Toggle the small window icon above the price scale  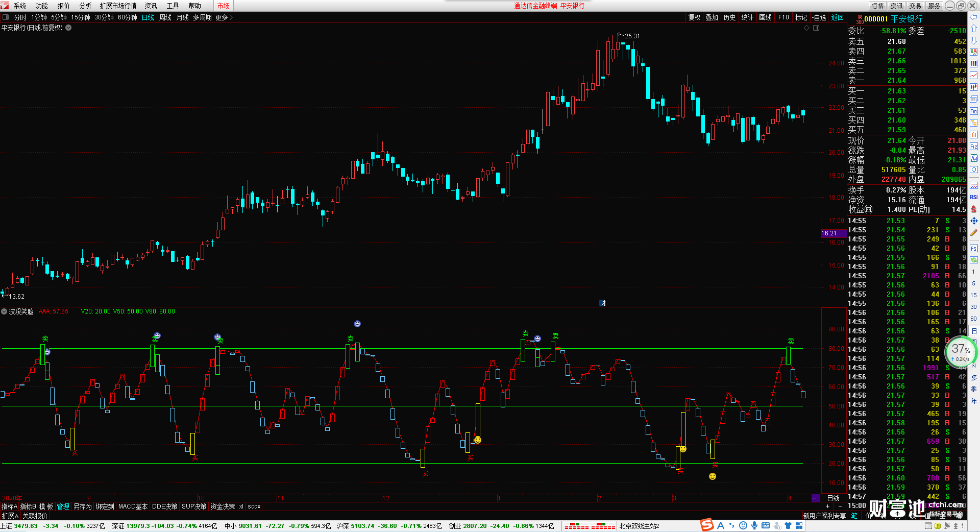[816, 28]
